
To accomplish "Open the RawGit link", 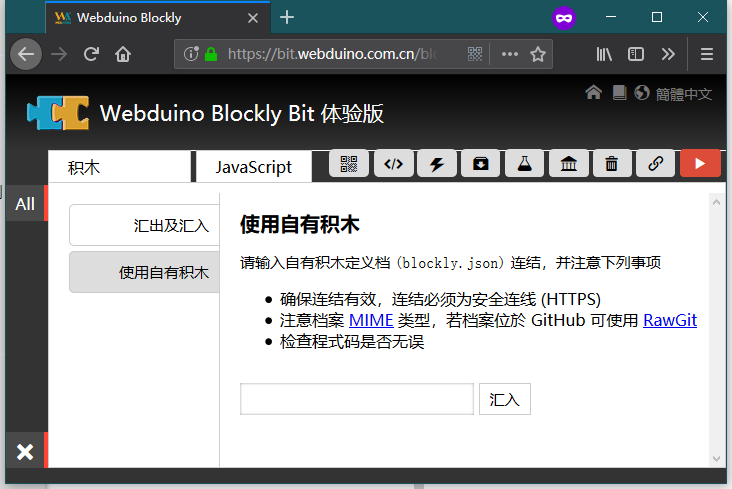I will click(670, 320).
